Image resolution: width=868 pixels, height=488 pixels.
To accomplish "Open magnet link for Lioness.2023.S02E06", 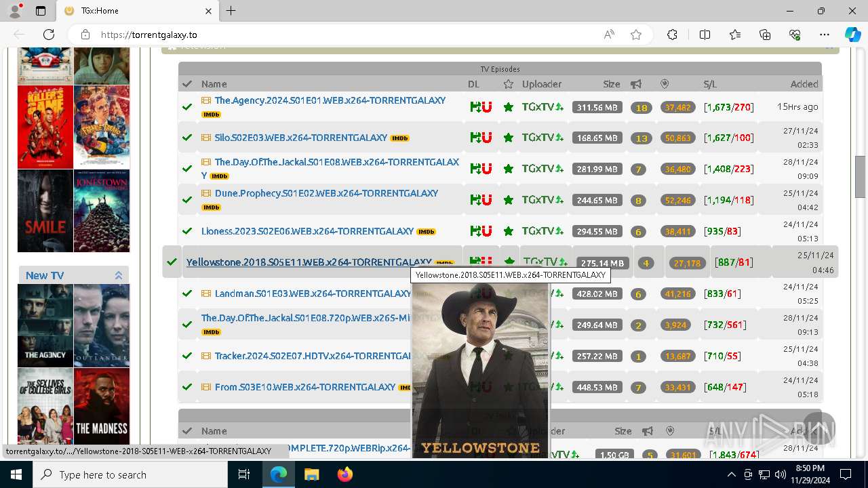I will (x=486, y=231).
